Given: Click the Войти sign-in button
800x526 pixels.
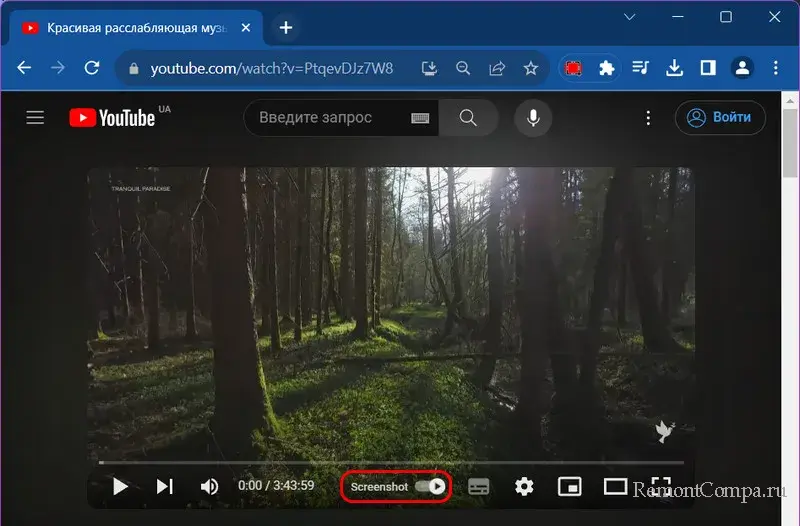Looking at the screenshot, I should [x=720, y=118].
